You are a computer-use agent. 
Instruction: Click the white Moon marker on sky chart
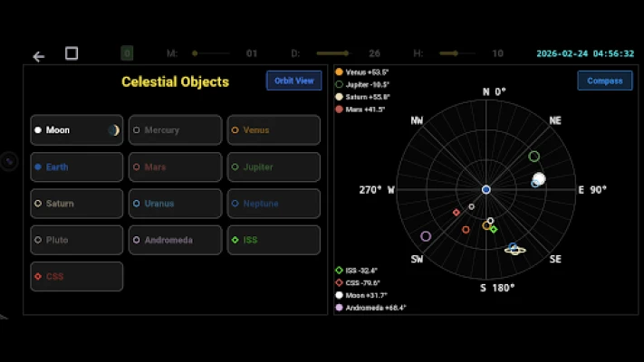click(539, 179)
